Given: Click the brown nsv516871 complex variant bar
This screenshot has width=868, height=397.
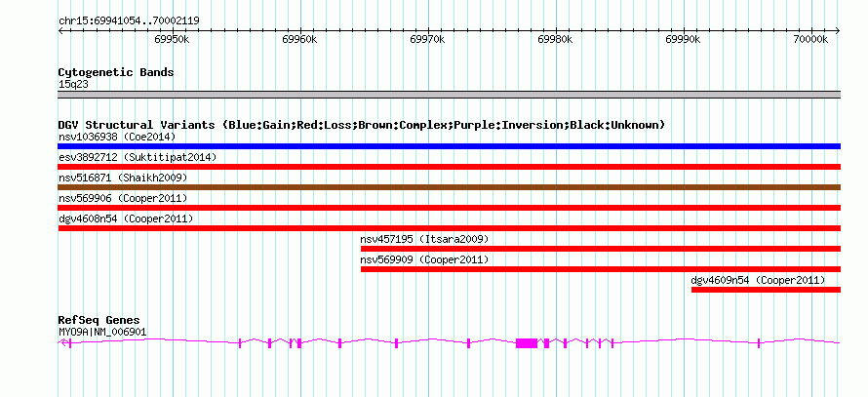Looking at the screenshot, I should click(x=449, y=187).
